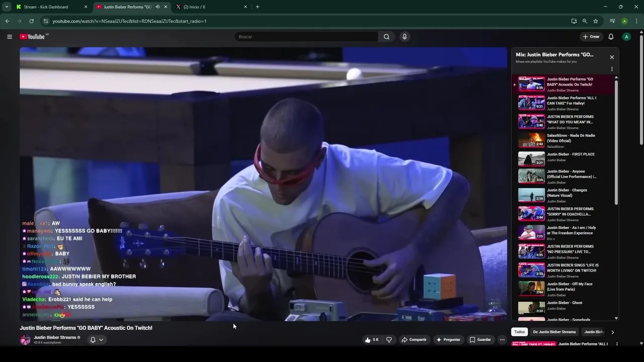Click the video player area
The width and height of the screenshot is (644, 362).
click(263, 184)
